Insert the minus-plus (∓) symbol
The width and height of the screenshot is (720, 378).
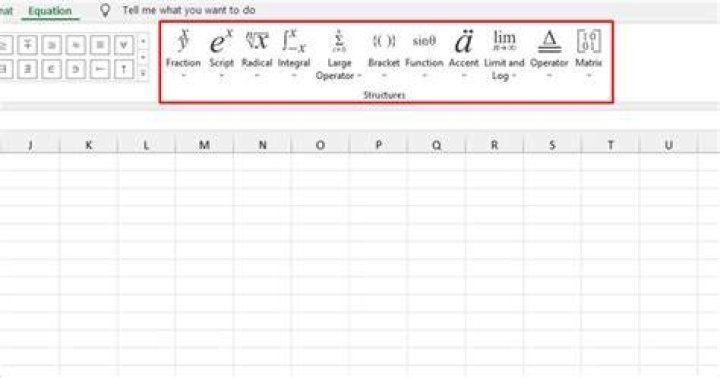pyautogui.click(x=28, y=45)
